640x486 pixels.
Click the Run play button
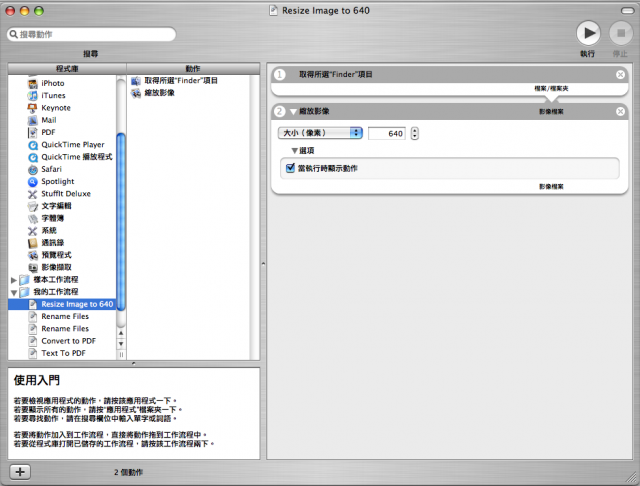[588, 33]
